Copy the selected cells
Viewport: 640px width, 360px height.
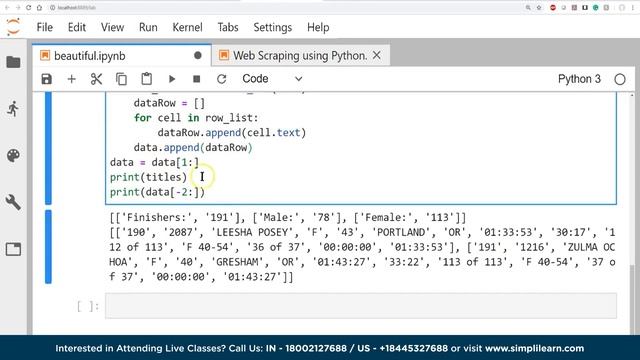click(121, 79)
